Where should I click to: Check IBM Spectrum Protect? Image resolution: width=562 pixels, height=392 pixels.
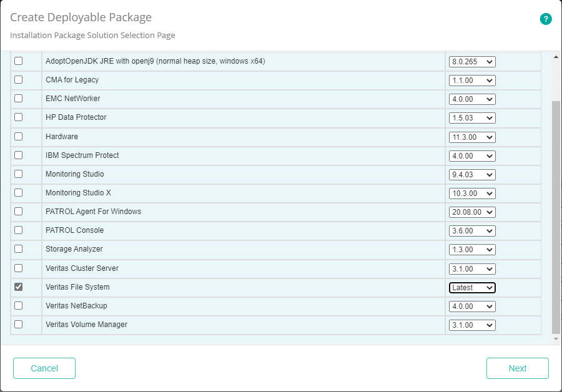pos(17,155)
